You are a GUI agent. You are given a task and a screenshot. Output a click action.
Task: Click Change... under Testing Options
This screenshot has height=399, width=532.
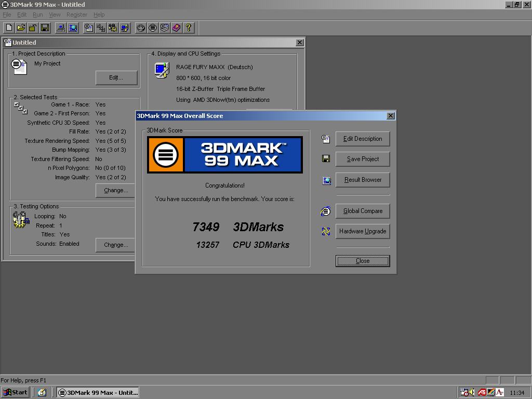point(115,245)
